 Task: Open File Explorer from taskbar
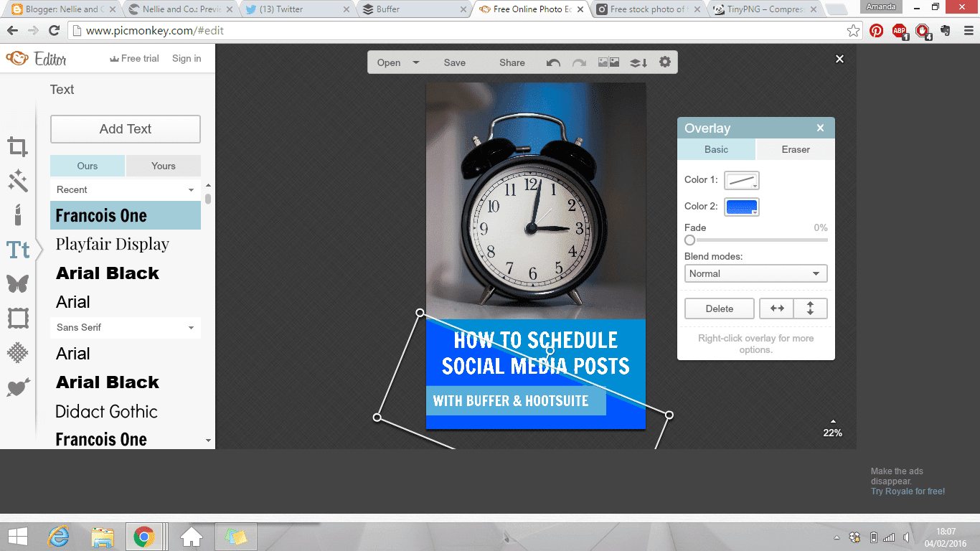pos(103,536)
